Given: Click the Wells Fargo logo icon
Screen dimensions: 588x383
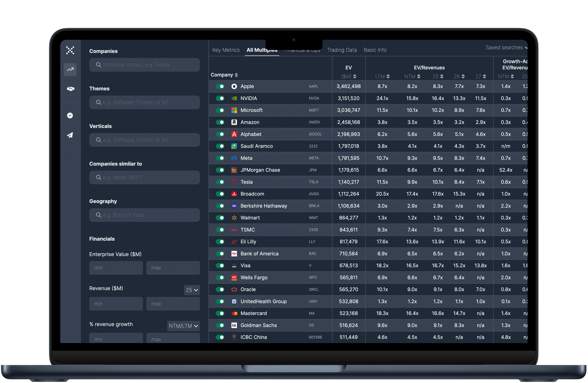Looking at the screenshot, I should (x=234, y=277).
